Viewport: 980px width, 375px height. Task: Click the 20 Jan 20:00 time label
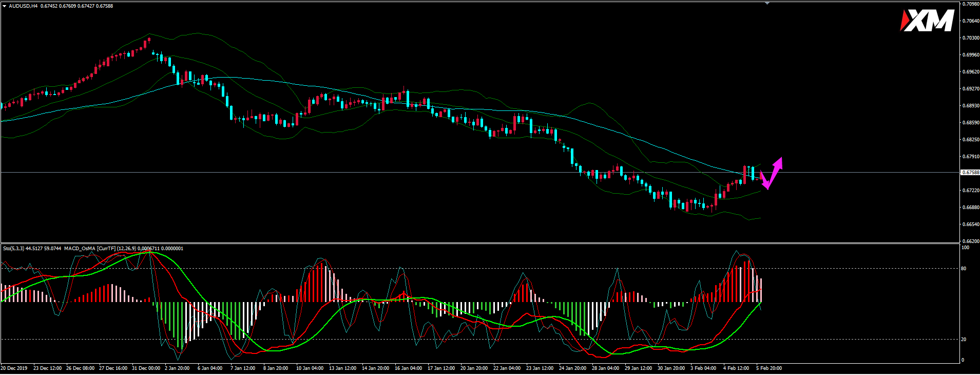474,368
